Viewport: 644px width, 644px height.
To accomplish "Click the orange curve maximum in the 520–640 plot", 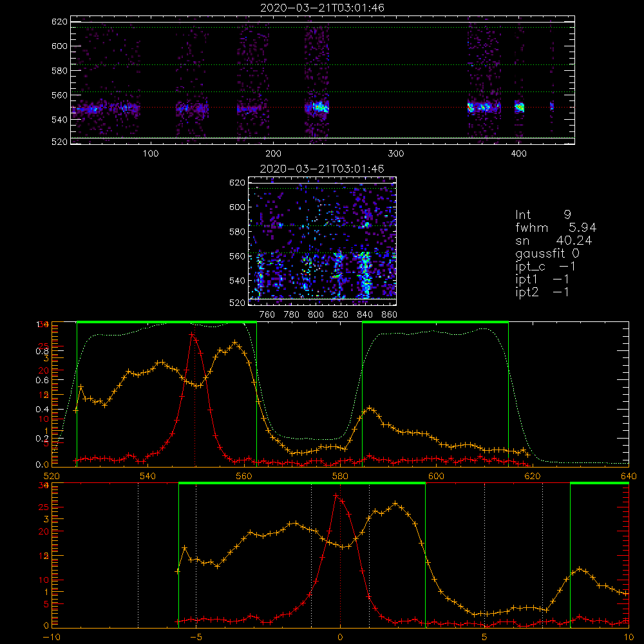I will tap(234, 342).
